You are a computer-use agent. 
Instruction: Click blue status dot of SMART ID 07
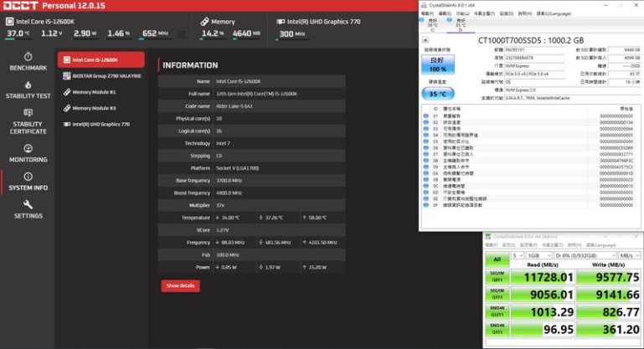tap(426, 154)
